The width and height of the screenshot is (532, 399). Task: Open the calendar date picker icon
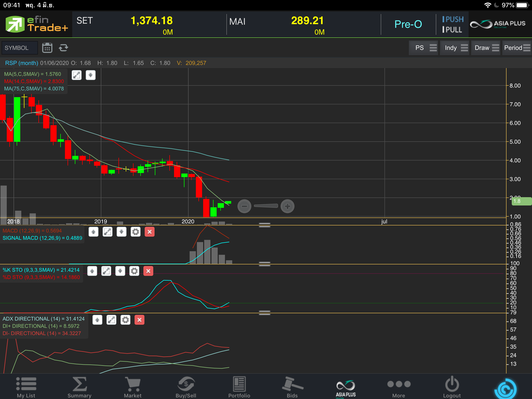(x=47, y=48)
